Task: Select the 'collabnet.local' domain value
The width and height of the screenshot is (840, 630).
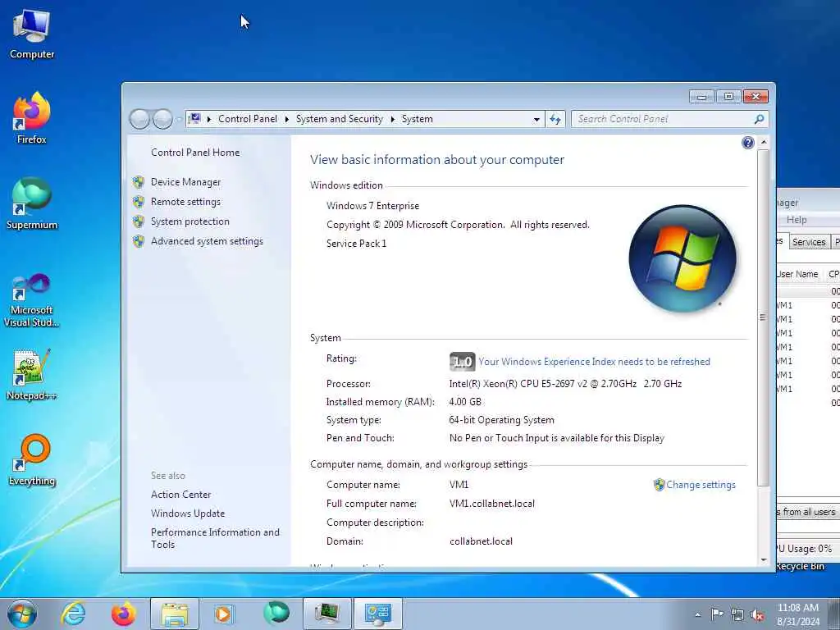Action: tap(481, 541)
